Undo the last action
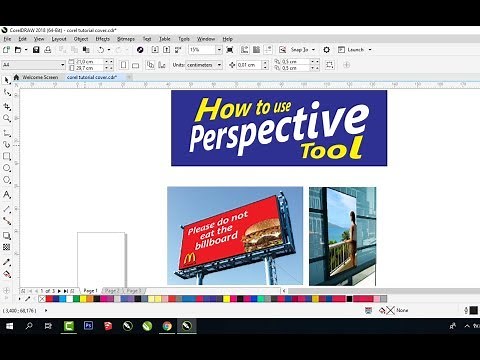 click(101, 50)
